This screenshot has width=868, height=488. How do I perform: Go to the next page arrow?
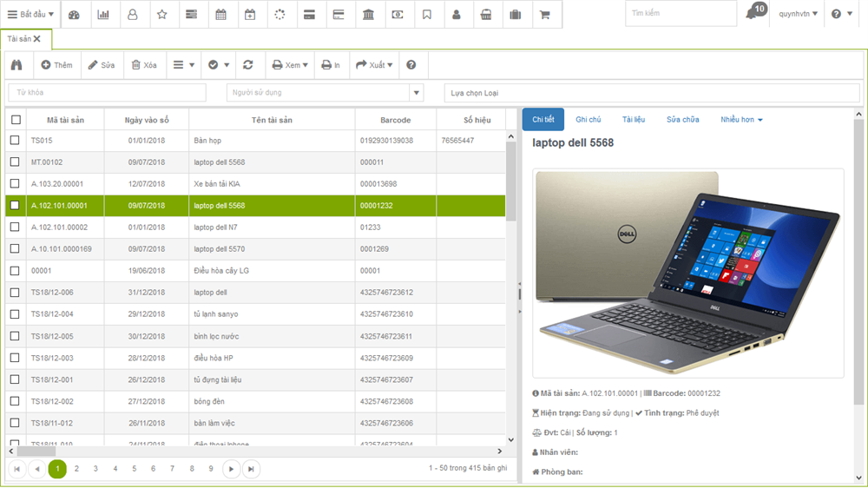[232, 469]
